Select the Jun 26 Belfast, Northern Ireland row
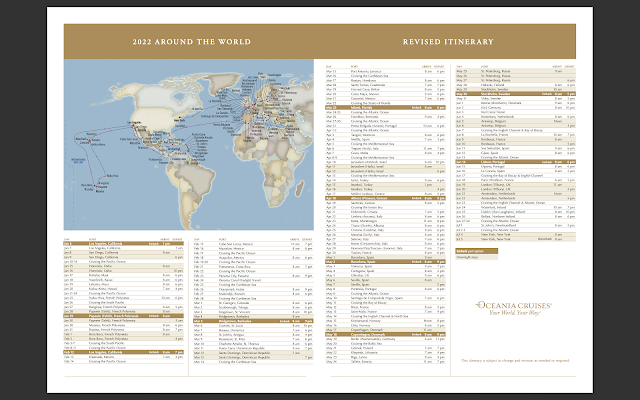The height and width of the screenshot is (400, 640). point(516,216)
